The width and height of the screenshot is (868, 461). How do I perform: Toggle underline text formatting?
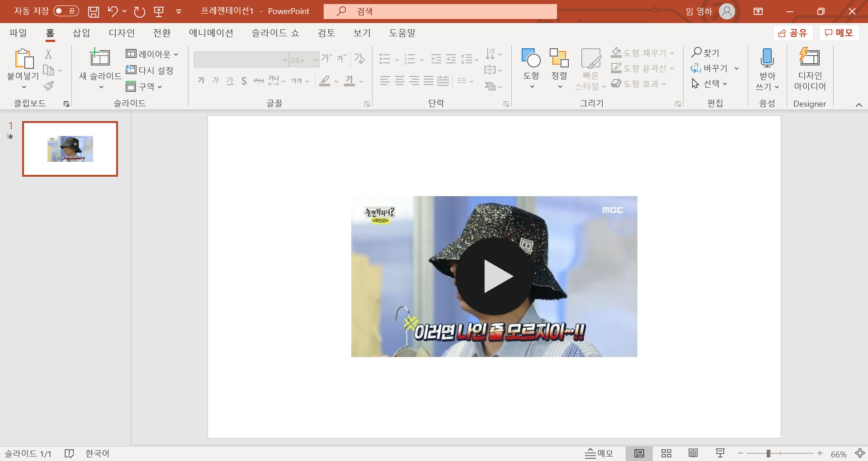click(x=230, y=80)
